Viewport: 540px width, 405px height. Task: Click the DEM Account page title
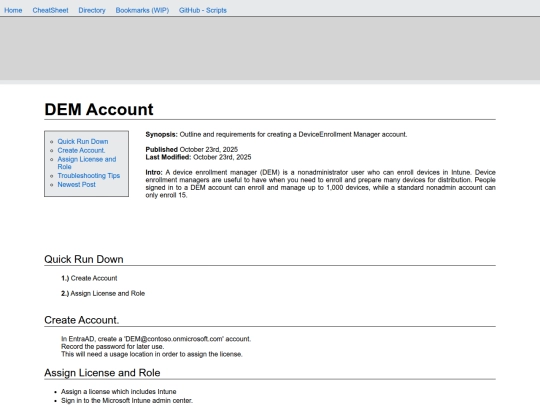(x=99, y=110)
